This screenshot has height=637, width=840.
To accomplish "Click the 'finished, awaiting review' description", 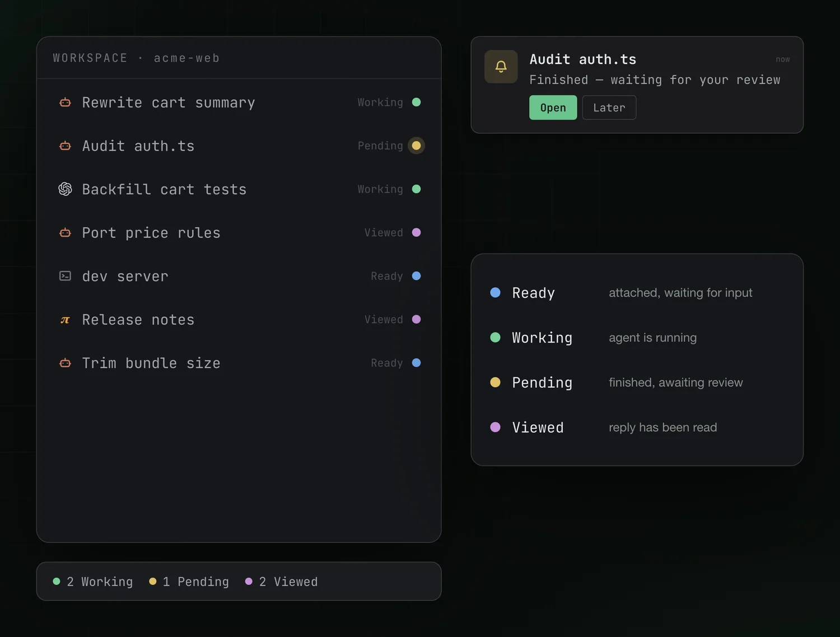I will tap(676, 382).
